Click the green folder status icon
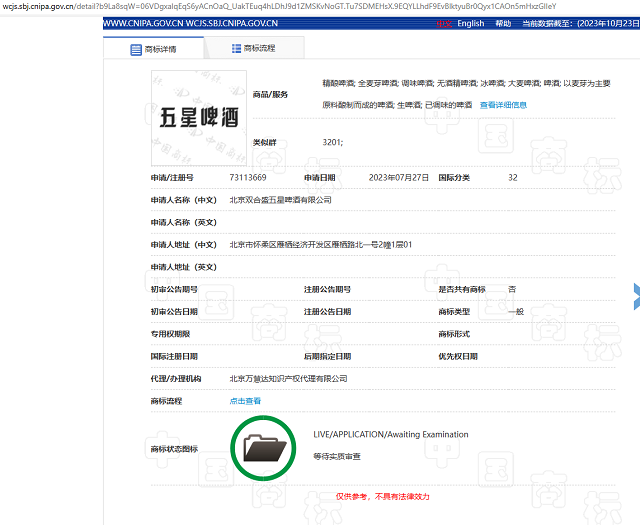Viewport: 640px width, 525px height. pyautogui.click(x=263, y=448)
